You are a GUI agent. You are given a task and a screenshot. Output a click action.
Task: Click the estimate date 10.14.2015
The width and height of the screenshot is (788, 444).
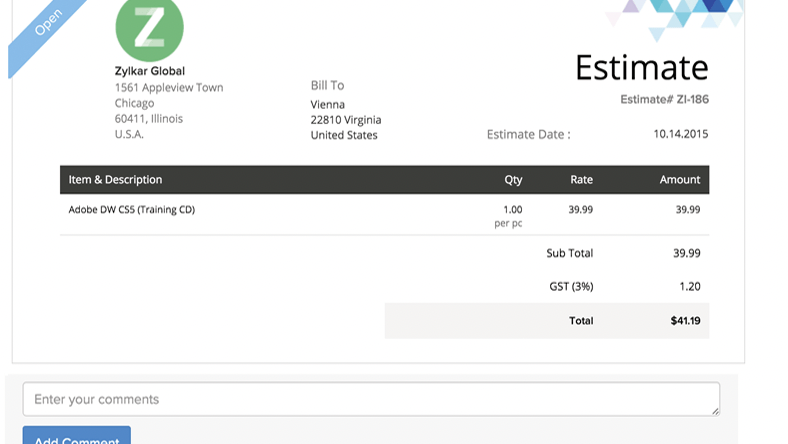680,134
